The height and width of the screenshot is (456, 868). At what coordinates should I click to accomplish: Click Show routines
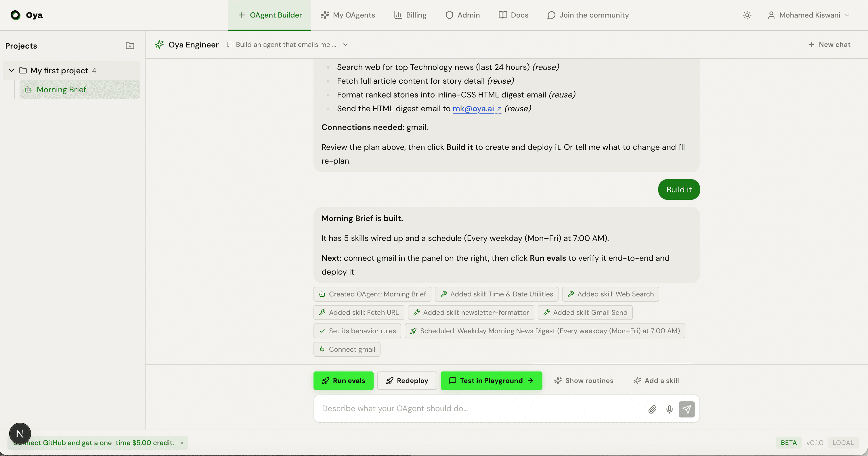(x=583, y=381)
